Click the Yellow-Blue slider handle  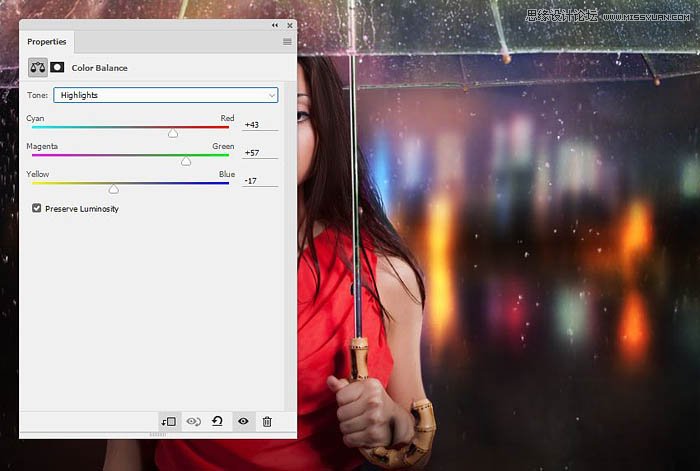tap(114, 188)
